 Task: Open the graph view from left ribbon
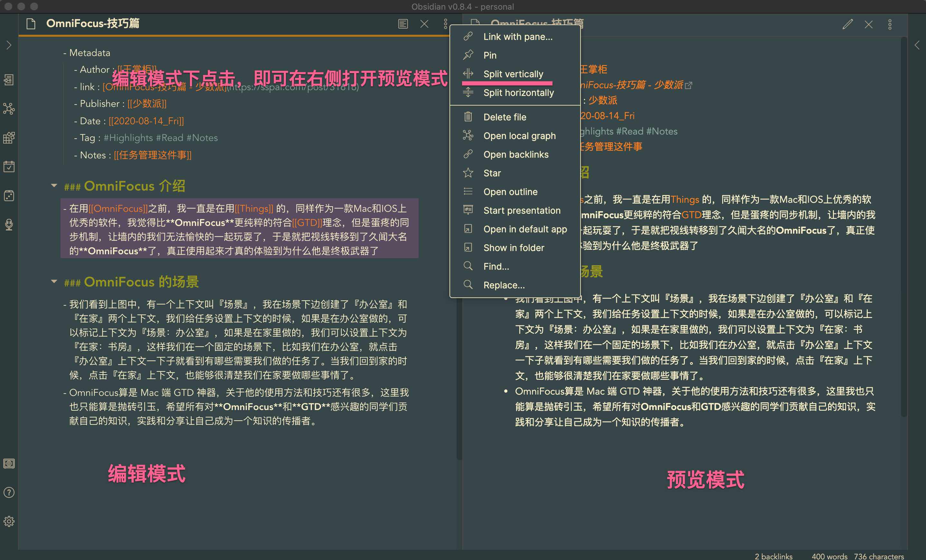click(9, 109)
